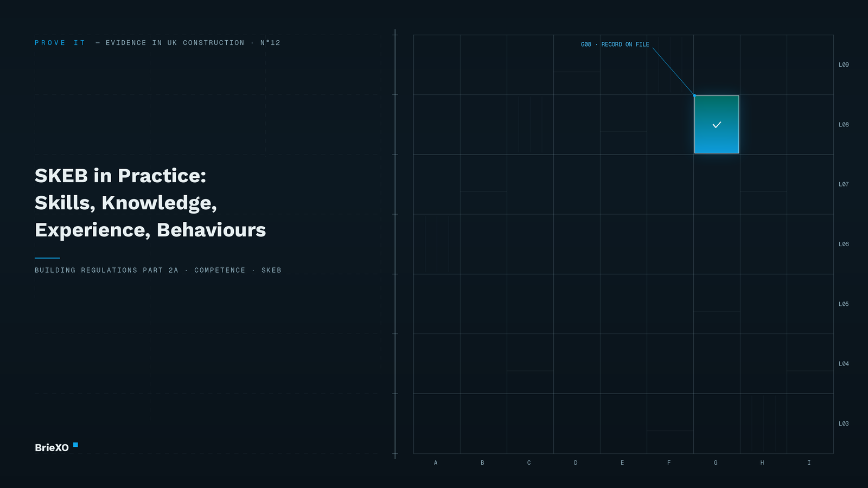
Task: Click the 'Experience, Behaviours' headline line
Action: [150, 230]
